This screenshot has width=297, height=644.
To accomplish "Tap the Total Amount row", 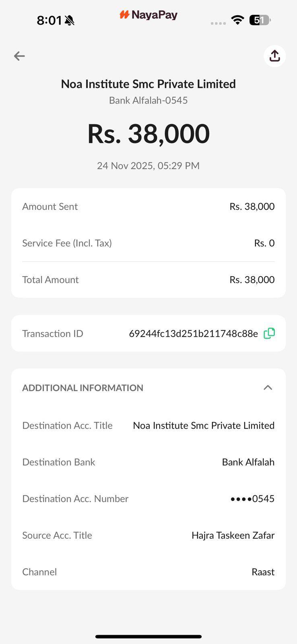I will [148, 280].
